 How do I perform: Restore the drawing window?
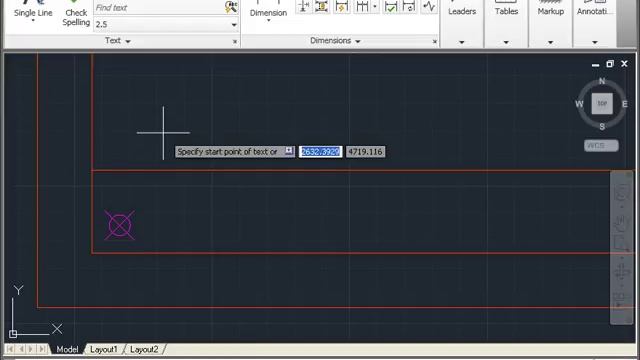pos(610,64)
